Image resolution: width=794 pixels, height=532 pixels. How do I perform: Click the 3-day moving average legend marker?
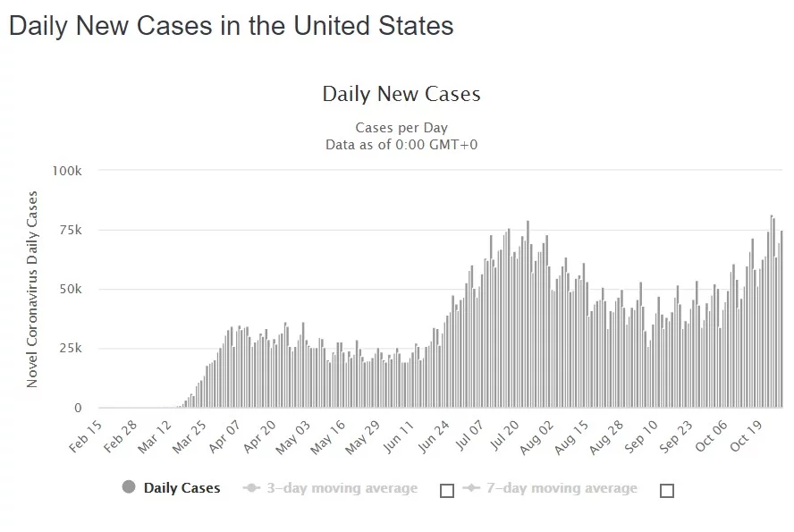251,488
